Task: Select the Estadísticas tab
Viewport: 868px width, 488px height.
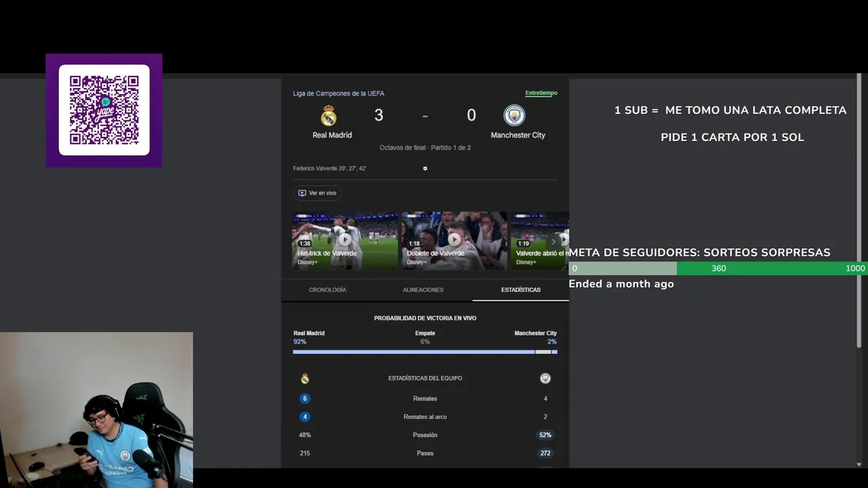Action: point(521,290)
